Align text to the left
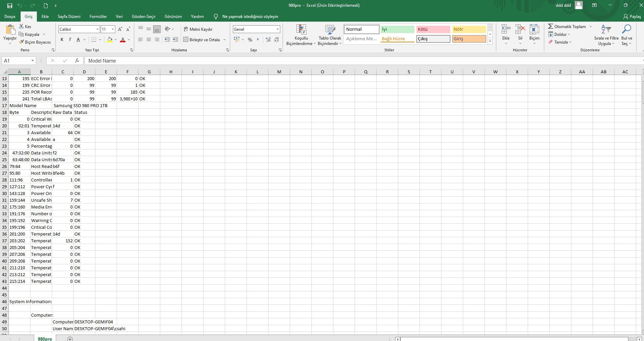The height and width of the screenshot is (341, 644). (141, 40)
